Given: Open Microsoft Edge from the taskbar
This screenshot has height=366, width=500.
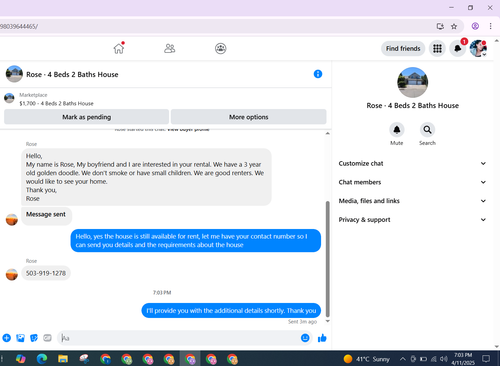Looking at the screenshot, I should [x=42, y=359].
